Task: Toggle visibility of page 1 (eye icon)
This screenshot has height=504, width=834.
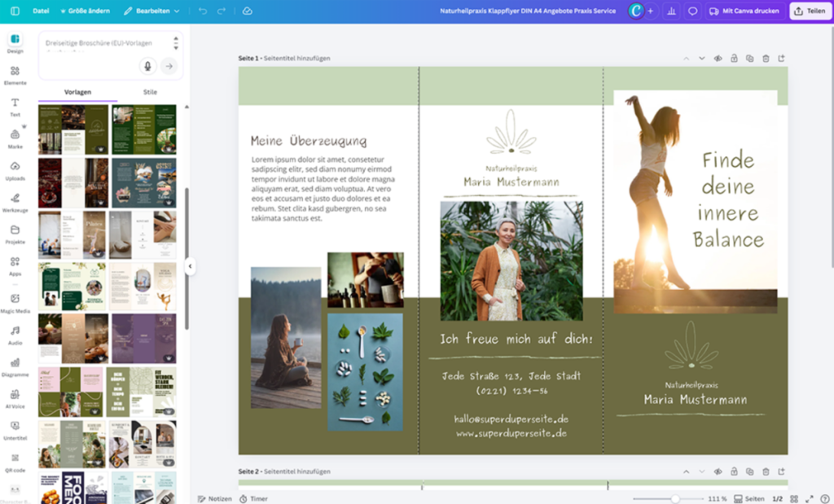Action: (x=718, y=59)
